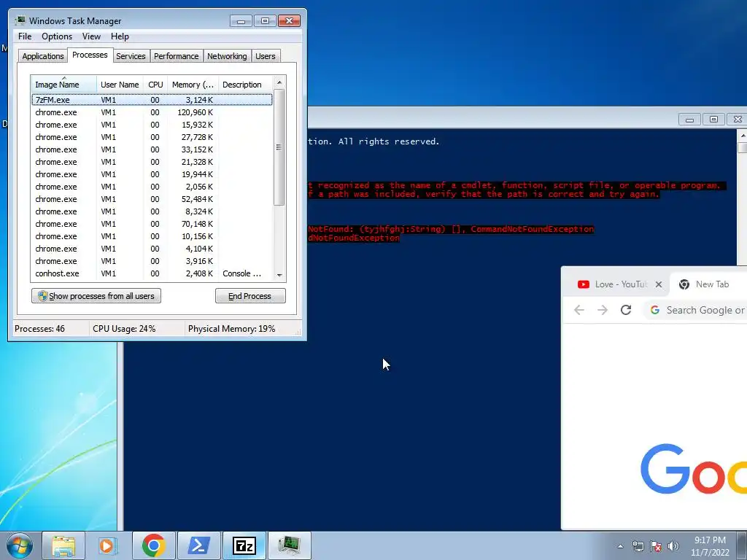Open Google Chrome from the taskbar

click(x=153, y=545)
